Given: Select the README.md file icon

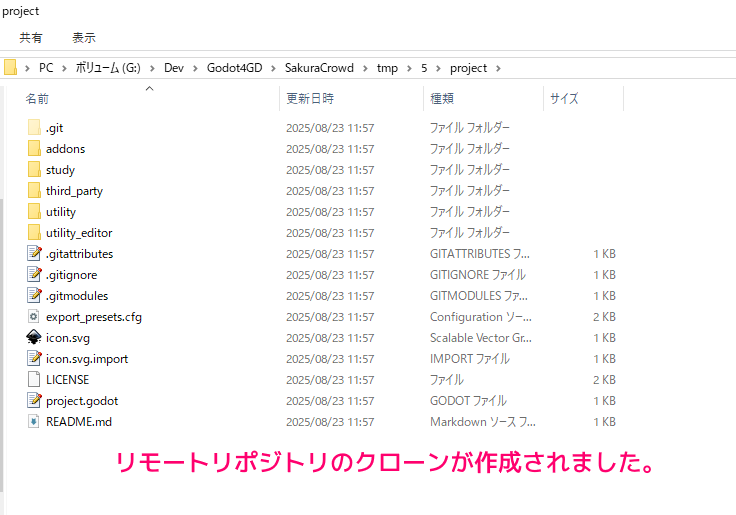Looking at the screenshot, I should pos(34,422).
